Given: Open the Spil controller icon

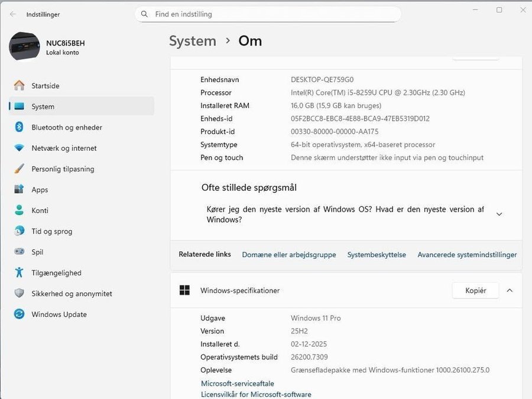Looking at the screenshot, I should [x=20, y=252].
